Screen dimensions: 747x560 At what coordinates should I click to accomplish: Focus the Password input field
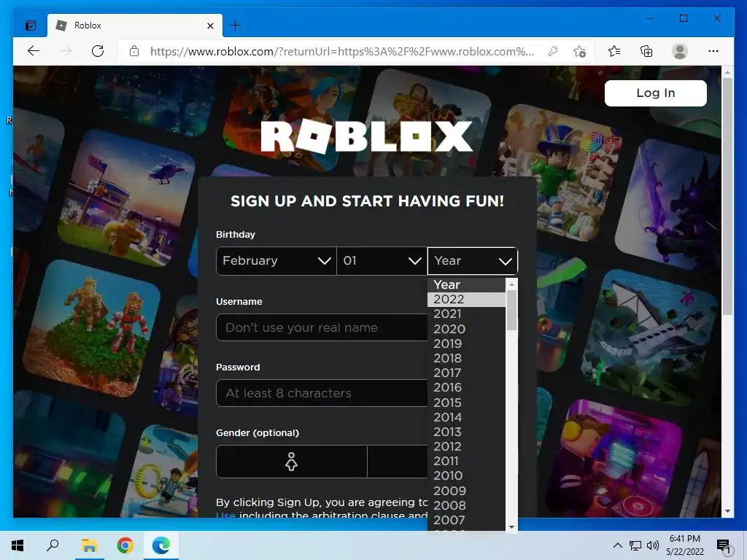click(322, 393)
